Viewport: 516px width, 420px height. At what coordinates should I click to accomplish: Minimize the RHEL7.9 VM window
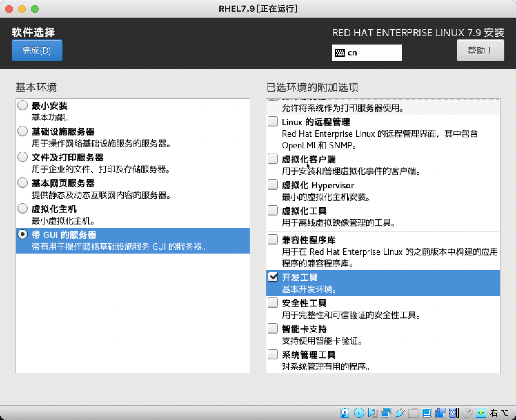point(22,9)
